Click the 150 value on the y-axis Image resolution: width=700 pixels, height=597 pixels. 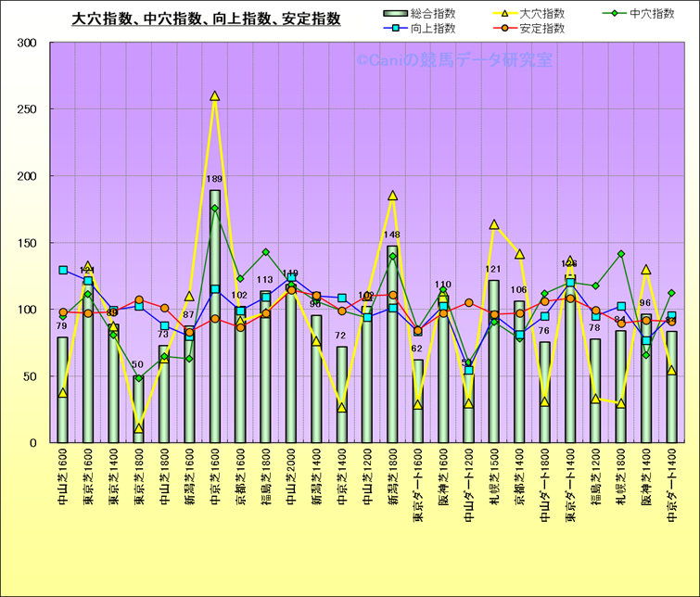pyautogui.click(x=26, y=243)
